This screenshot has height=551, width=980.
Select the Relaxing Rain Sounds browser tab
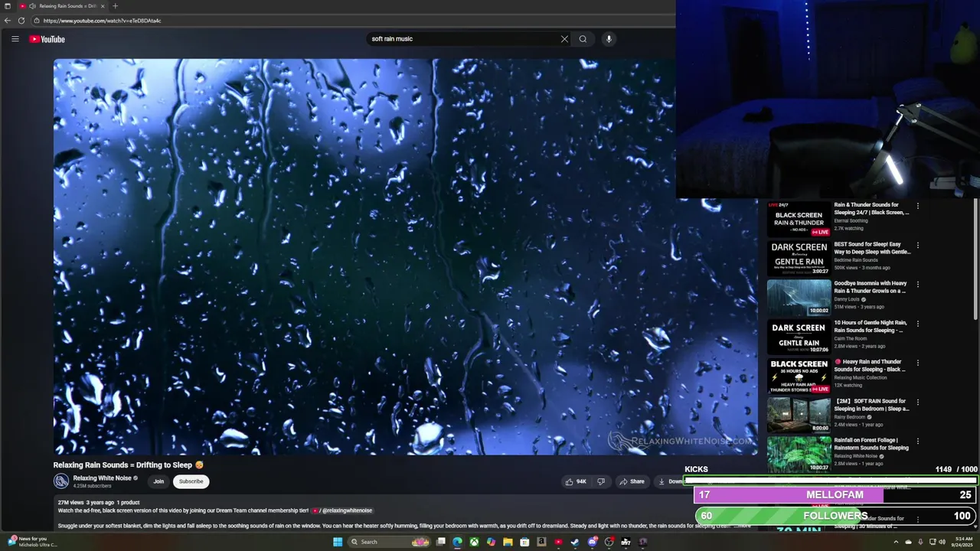63,6
